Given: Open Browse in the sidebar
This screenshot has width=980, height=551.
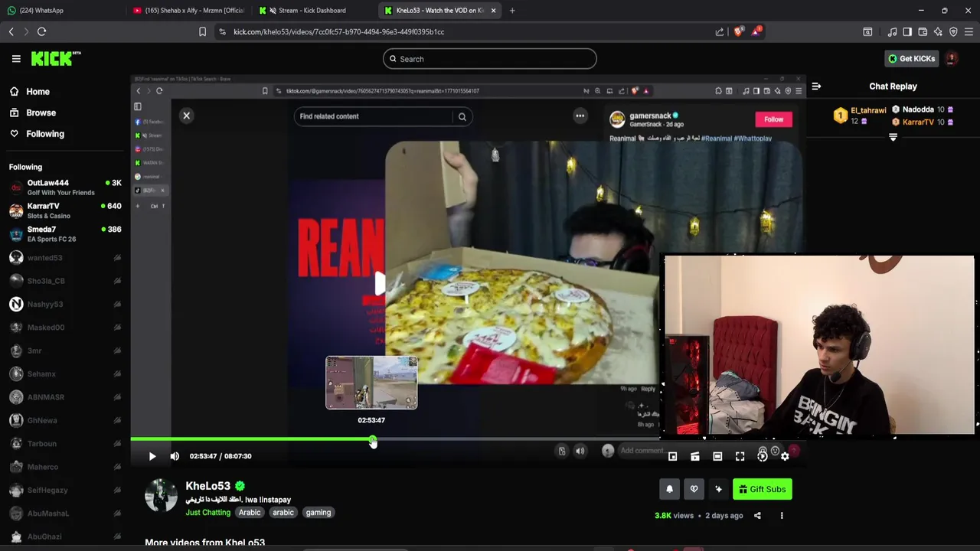Looking at the screenshot, I should pyautogui.click(x=41, y=112).
